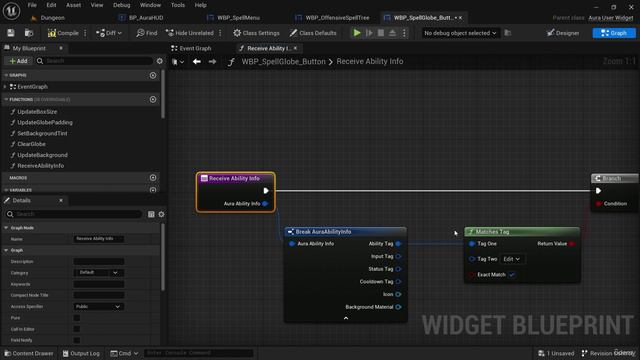This screenshot has height=360, width=640.
Task: Click the frame skip play button
Action: point(369,33)
